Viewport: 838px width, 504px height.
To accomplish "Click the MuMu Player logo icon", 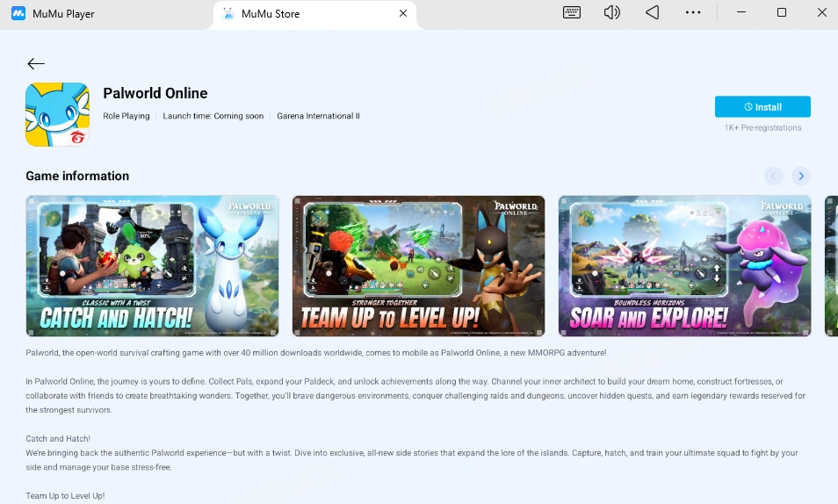I will (x=18, y=13).
